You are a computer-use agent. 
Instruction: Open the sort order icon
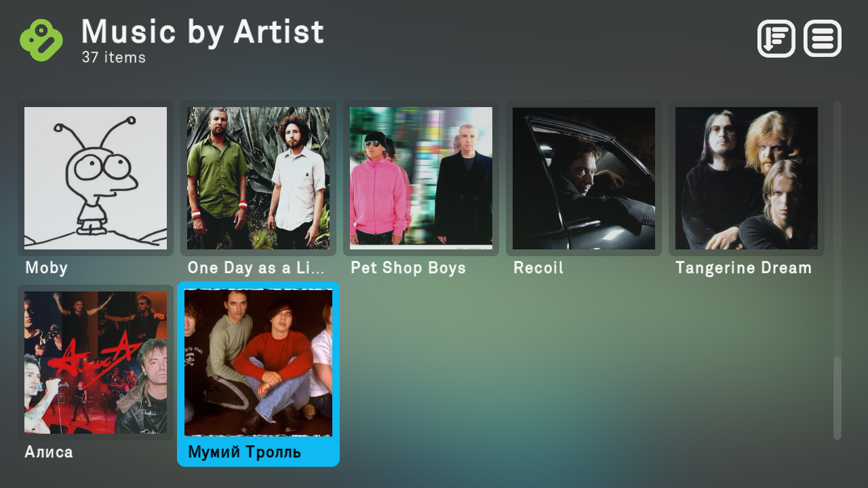776,39
